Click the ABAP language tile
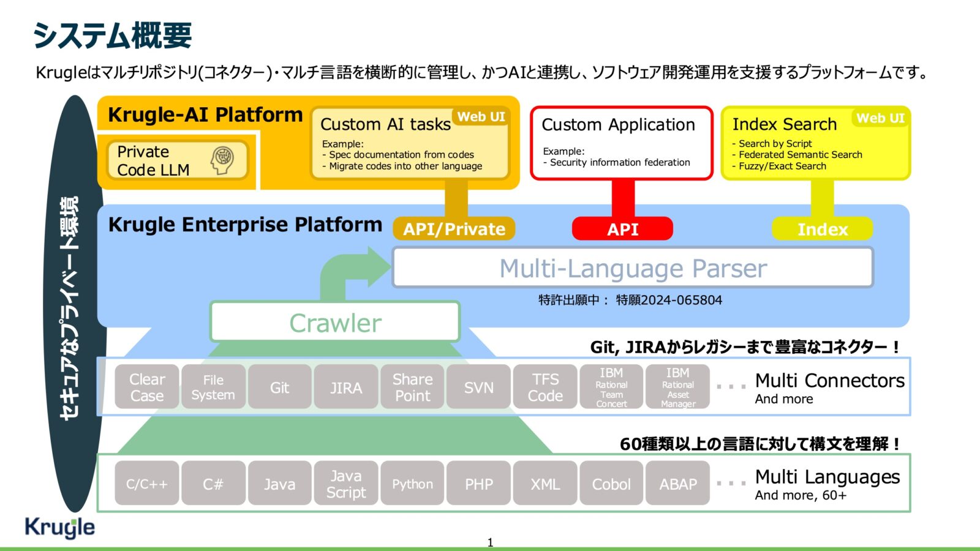The image size is (980, 551). click(677, 484)
